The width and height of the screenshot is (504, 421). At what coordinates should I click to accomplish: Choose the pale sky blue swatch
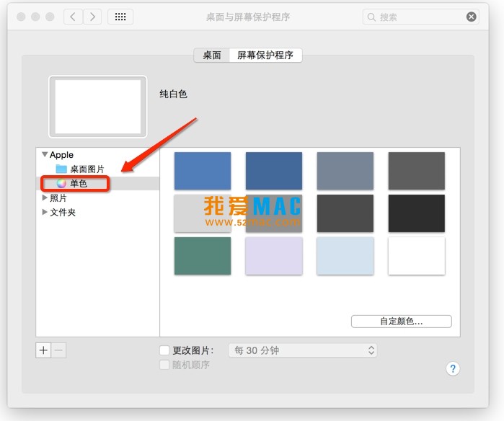pos(345,256)
